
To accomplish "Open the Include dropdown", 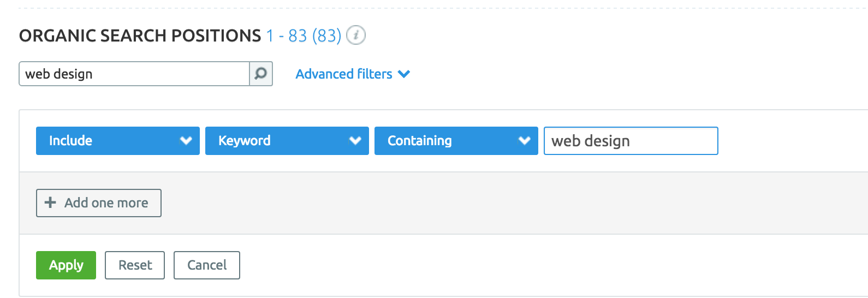I will tap(118, 141).
